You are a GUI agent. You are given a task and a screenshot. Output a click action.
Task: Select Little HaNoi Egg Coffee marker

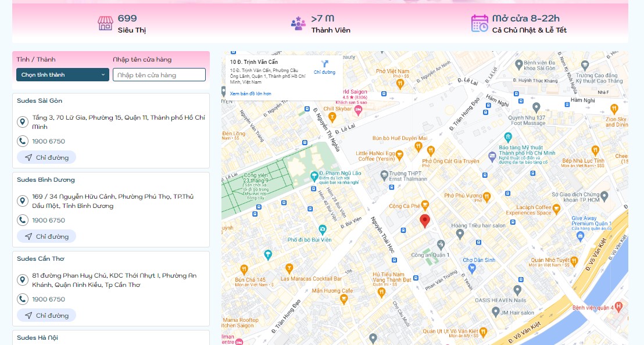click(399, 156)
